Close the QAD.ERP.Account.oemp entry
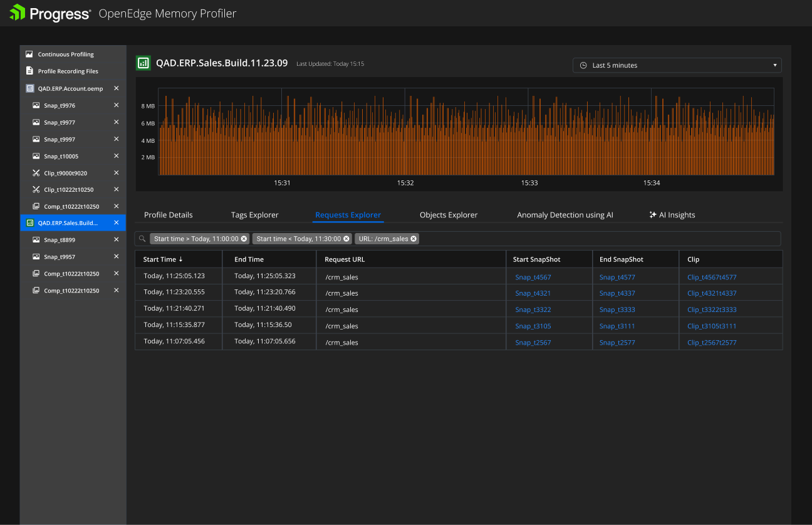The width and height of the screenshot is (812, 525). tap(116, 88)
